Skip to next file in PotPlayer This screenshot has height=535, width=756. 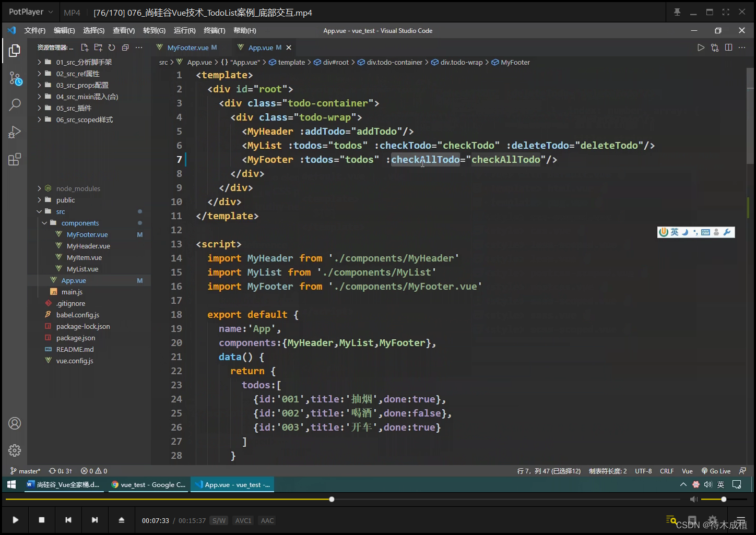[95, 520]
